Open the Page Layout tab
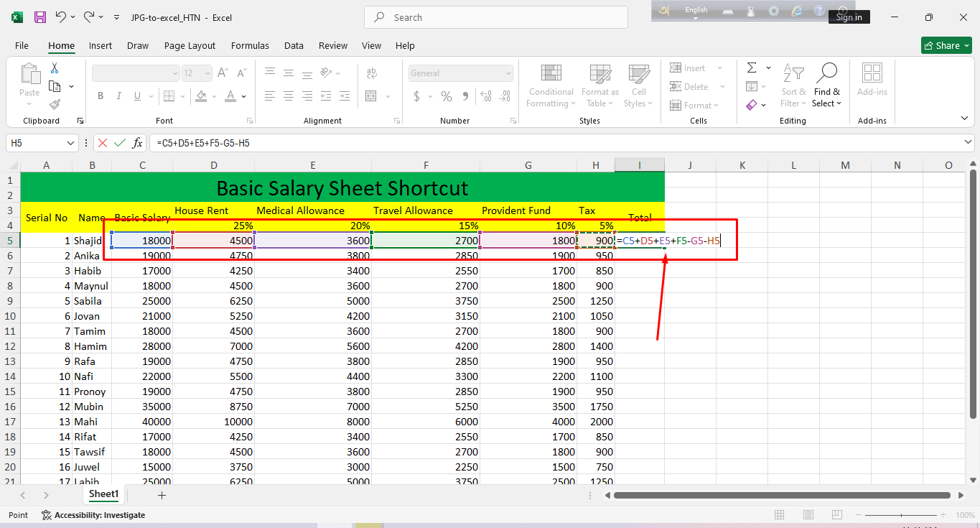The height and width of the screenshot is (528, 980). [190, 45]
